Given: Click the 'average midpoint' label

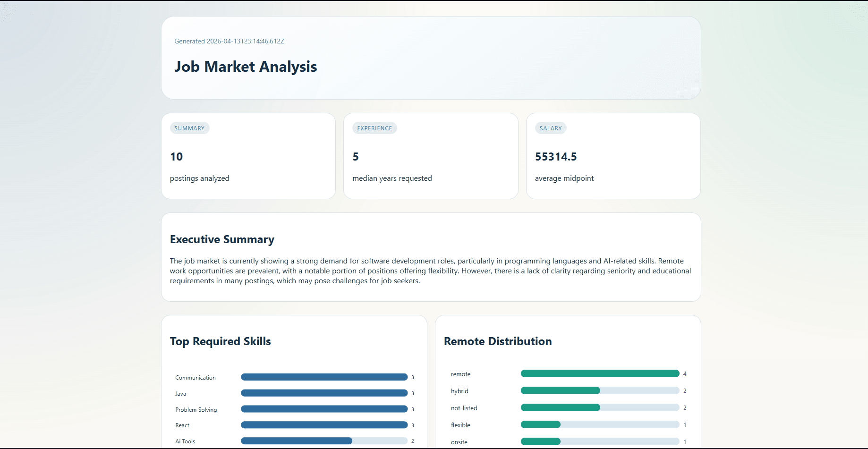Looking at the screenshot, I should coord(564,178).
